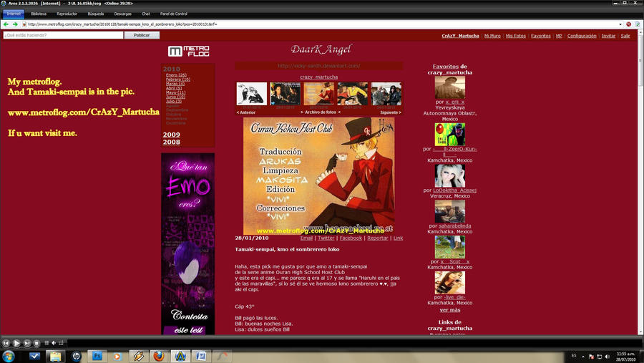644x363 pixels.
Task: Go back with the green back arrow
Action: (5, 24)
